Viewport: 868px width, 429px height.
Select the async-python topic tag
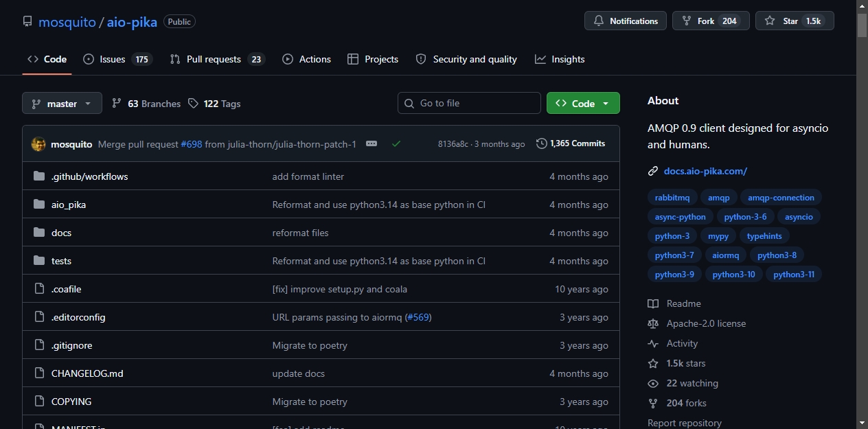pyautogui.click(x=681, y=217)
